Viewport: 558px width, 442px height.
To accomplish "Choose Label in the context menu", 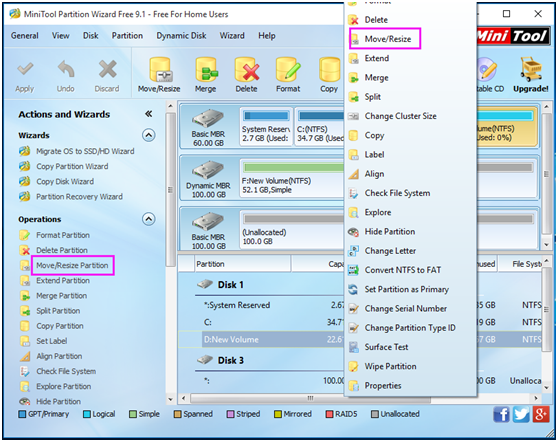I will [411, 154].
